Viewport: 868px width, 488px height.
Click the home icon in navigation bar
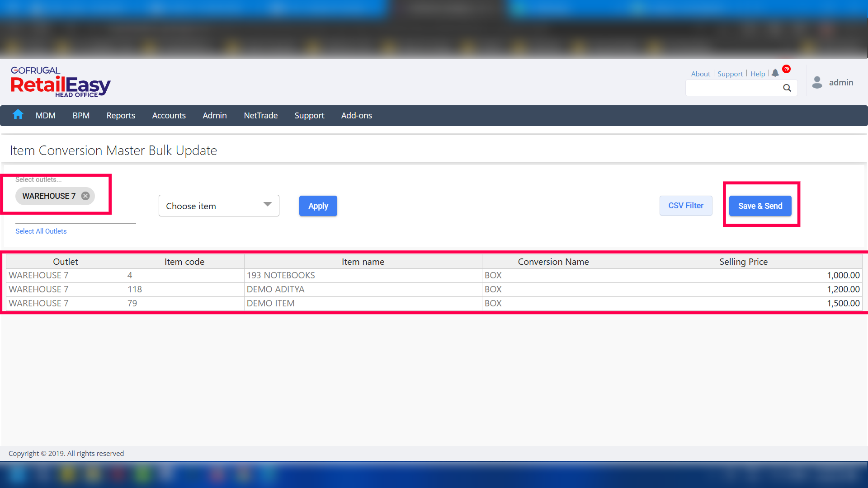18,115
